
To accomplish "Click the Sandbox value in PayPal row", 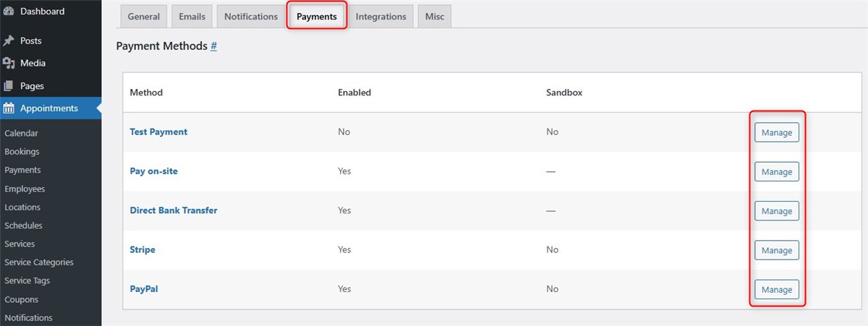I will [x=553, y=288].
